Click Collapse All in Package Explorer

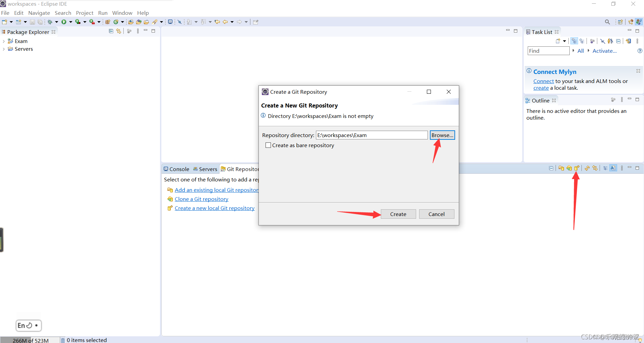[111, 31]
